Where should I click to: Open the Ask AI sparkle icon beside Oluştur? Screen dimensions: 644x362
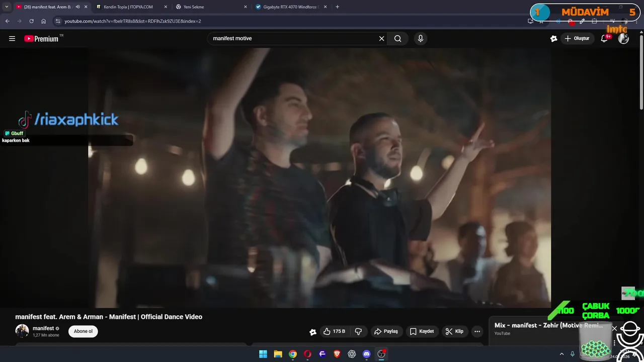pyautogui.click(x=554, y=39)
